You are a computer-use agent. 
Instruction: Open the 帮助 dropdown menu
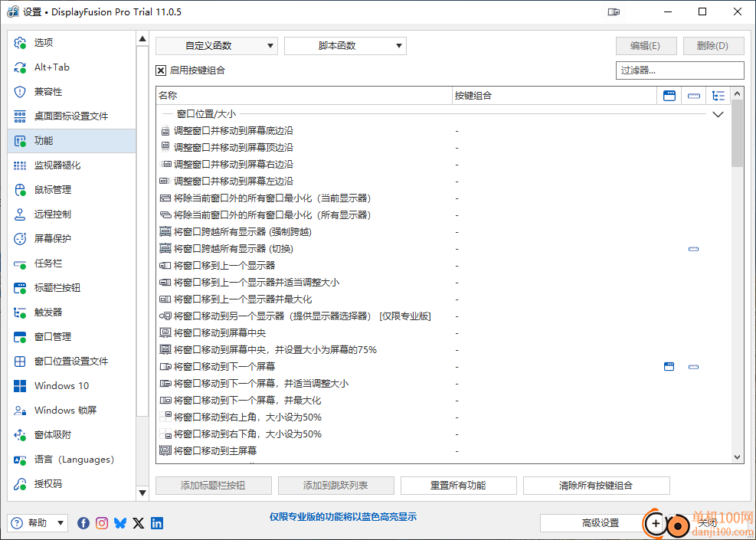point(38,522)
